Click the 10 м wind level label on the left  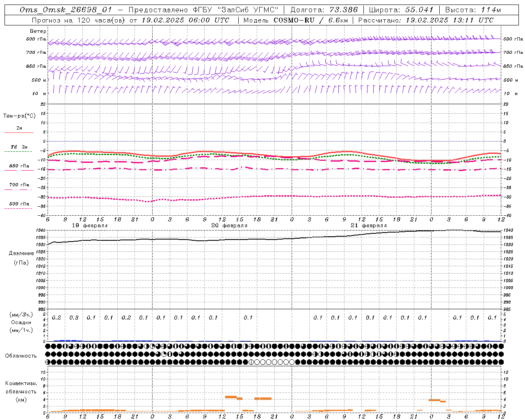click(x=39, y=94)
